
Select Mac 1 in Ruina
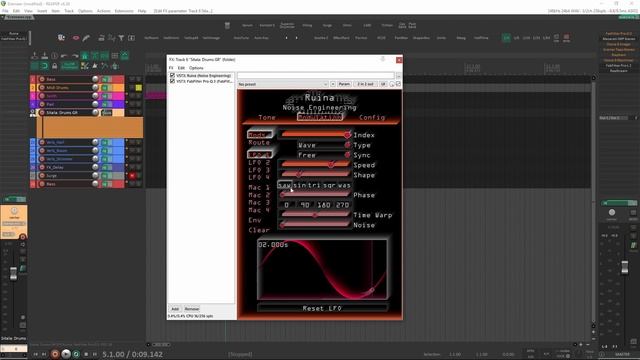coord(259,187)
